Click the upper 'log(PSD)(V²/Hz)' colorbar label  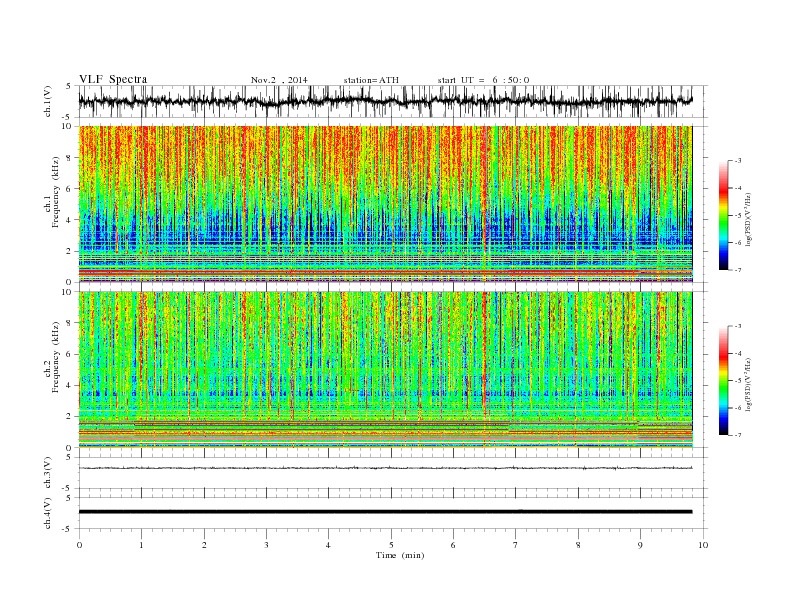pyautogui.click(x=748, y=220)
